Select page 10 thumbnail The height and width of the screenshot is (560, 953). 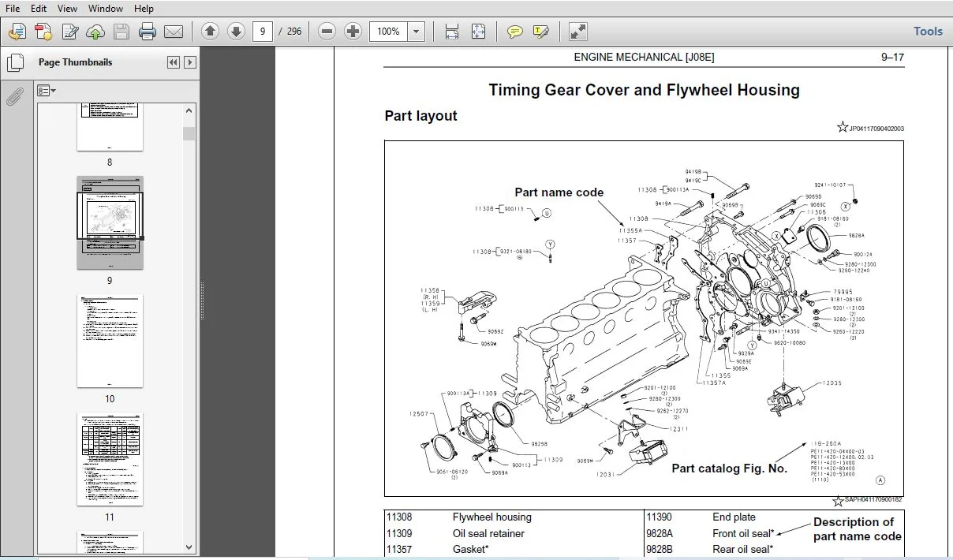click(110, 342)
